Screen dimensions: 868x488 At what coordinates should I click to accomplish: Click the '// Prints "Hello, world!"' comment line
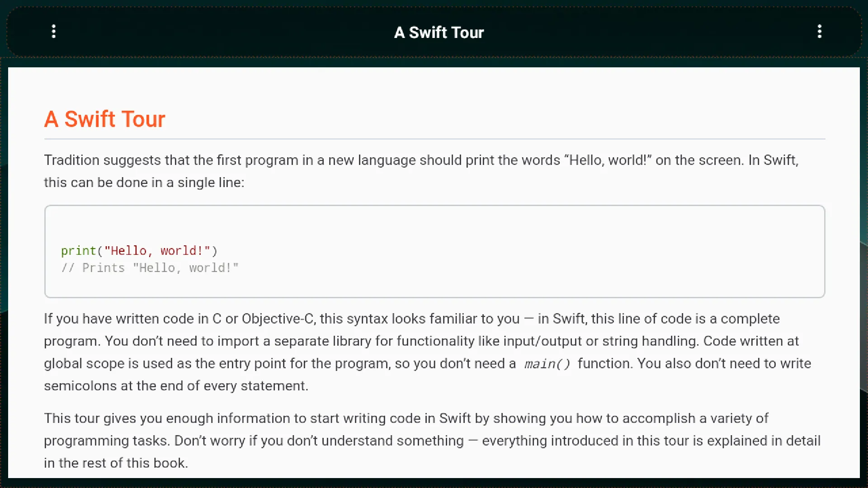coord(150,268)
